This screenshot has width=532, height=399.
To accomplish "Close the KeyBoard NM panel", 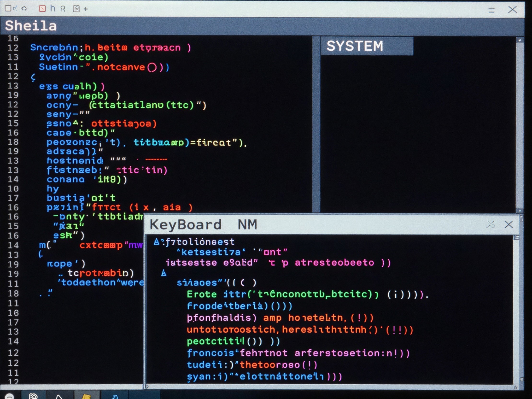I will (509, 225).
